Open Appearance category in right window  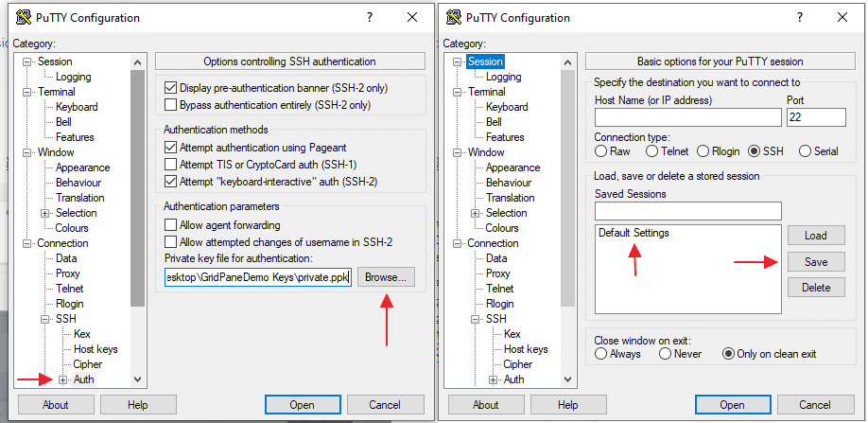point(512,167)
